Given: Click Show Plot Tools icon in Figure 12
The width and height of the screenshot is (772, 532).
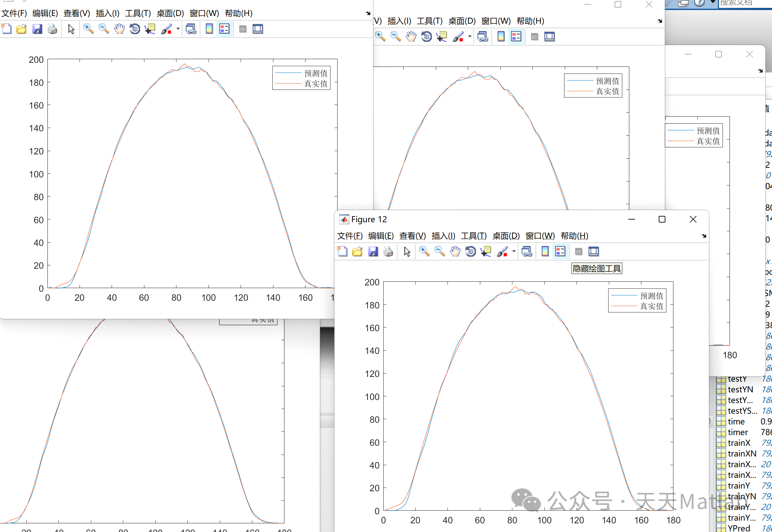Looking at the screenshot, I should coord(594,251).
